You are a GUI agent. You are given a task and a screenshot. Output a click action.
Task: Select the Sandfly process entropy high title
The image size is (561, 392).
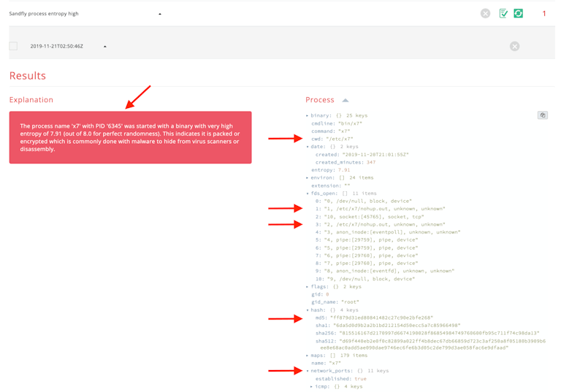[44, 14]
